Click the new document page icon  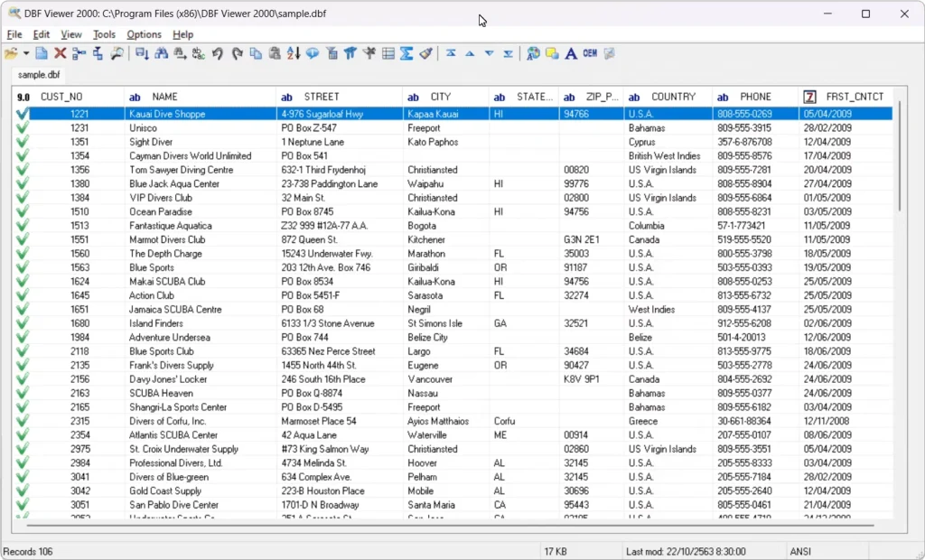(x=42, y=54)
